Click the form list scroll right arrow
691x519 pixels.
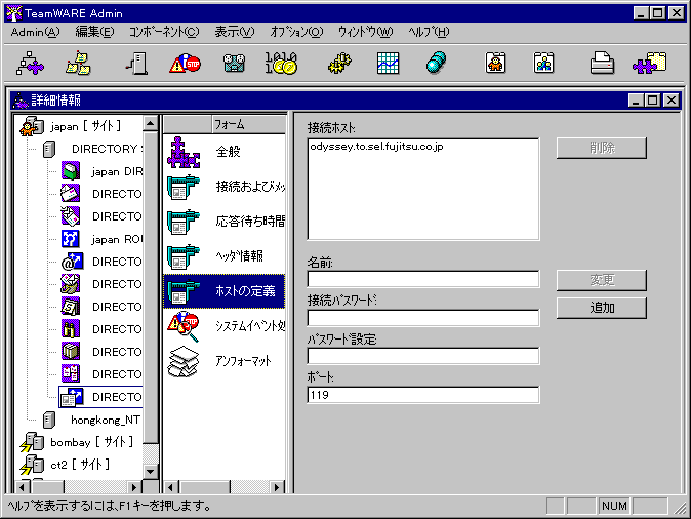click(x=276, y=487)
